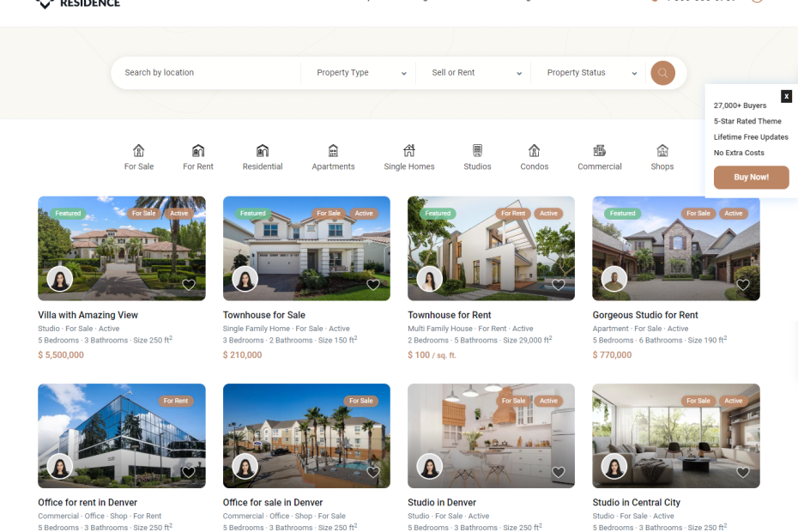Screen dimensions: 798x532
Task: Click For Rent badge on Office for rent in Denver
Action: click(x=176, y=401)
